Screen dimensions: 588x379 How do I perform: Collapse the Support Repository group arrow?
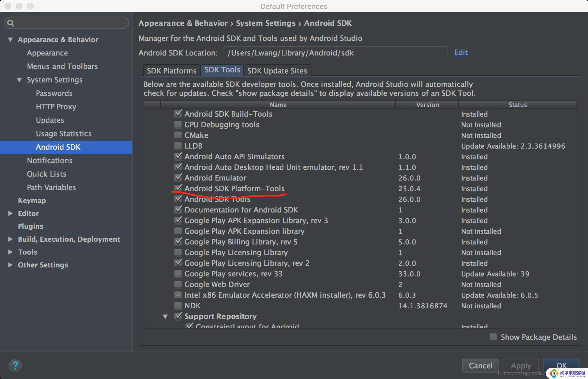click(165, 316)
